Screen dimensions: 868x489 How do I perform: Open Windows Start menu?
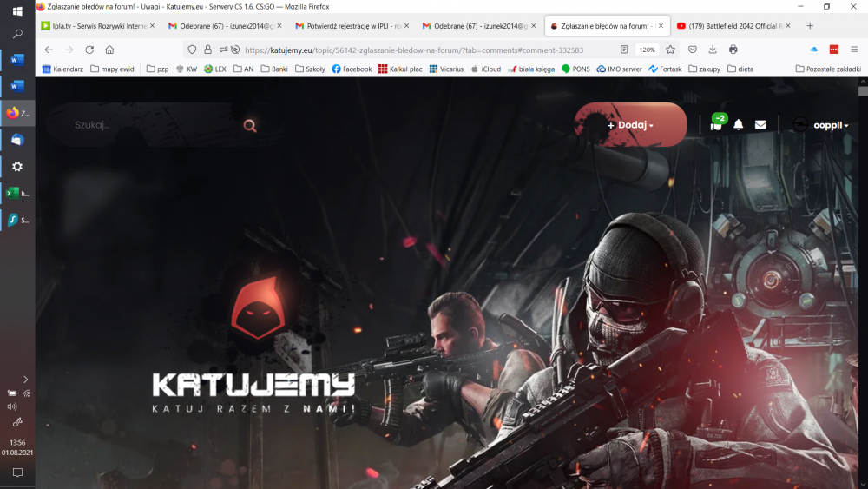[x=17, y=11]
